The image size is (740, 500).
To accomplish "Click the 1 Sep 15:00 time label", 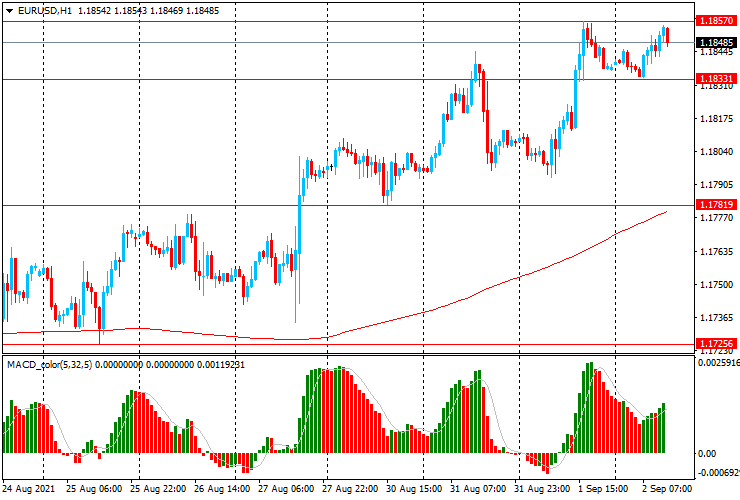I will (x=603, y=489).
